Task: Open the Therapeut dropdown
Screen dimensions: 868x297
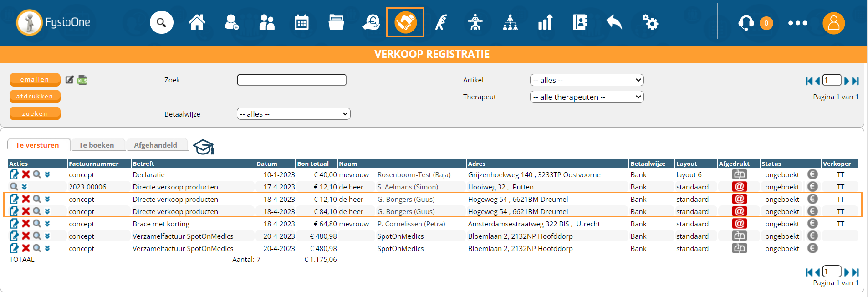Action: click(587, 97)
